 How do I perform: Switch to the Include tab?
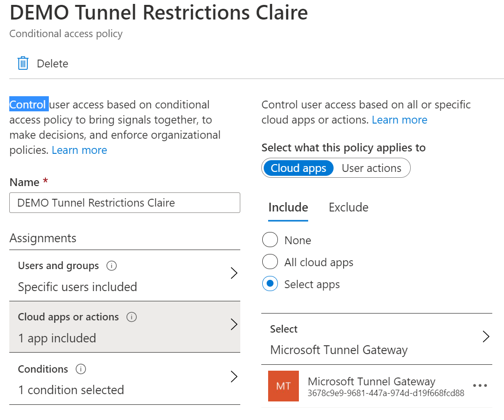click(288, 207)
